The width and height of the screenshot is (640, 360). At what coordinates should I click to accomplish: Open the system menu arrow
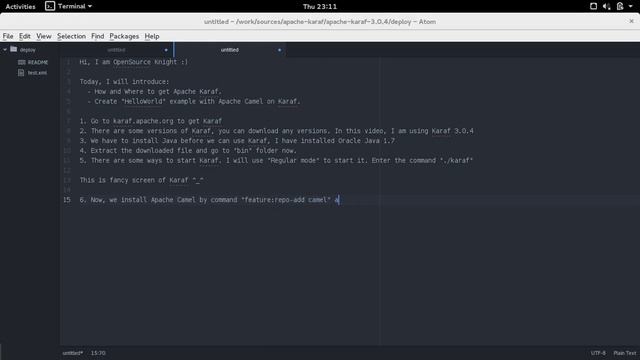point(631,6)
